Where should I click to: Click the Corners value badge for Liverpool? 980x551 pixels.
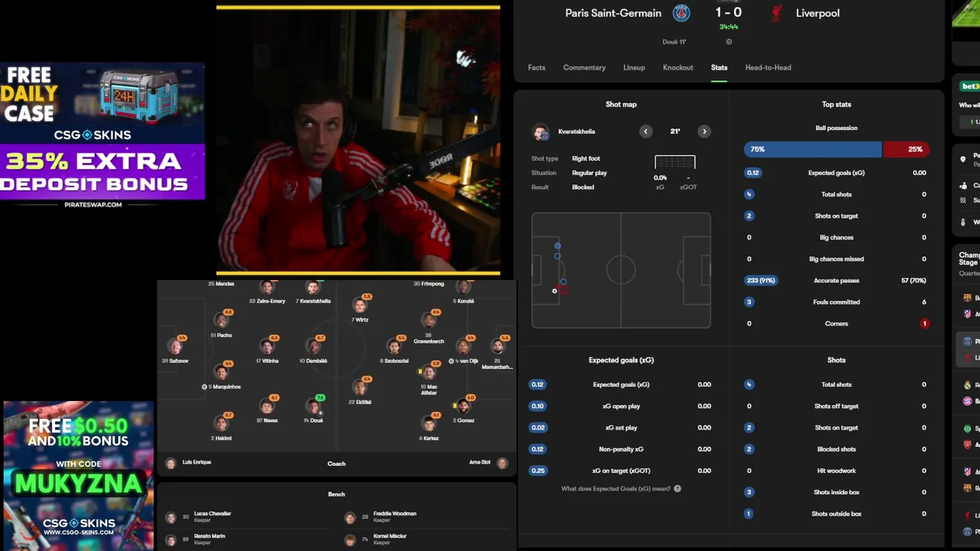pos(924,324)
